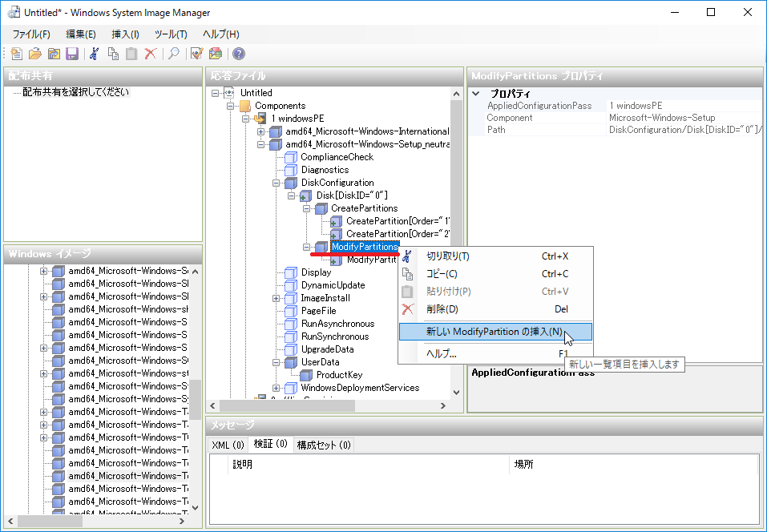The image size is (767, 532).
Task: Click the cube icon beside ProductKey
Action: pos(306,375)
